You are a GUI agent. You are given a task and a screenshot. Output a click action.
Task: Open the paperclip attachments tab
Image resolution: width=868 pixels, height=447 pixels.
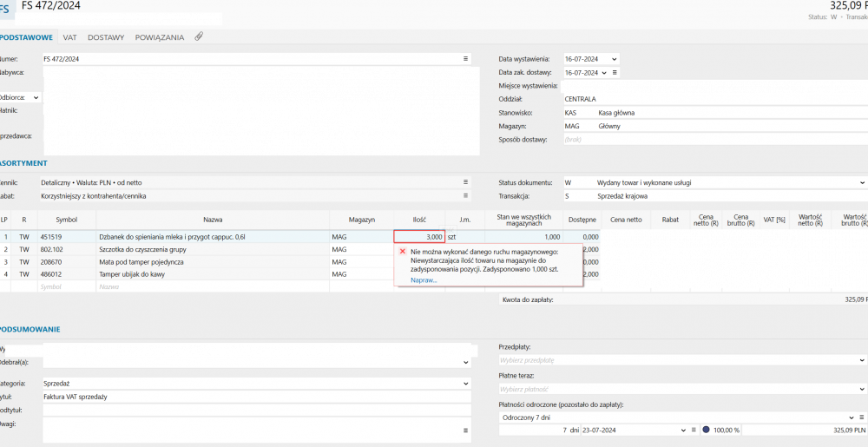[199, 37]
